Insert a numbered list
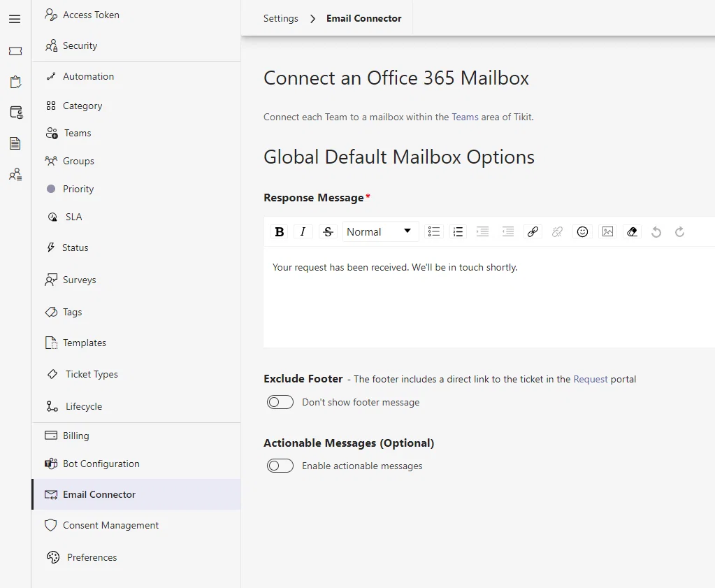The height and width of the screenshot is (588, 715). pyautogui.click(x=458, y=231)
